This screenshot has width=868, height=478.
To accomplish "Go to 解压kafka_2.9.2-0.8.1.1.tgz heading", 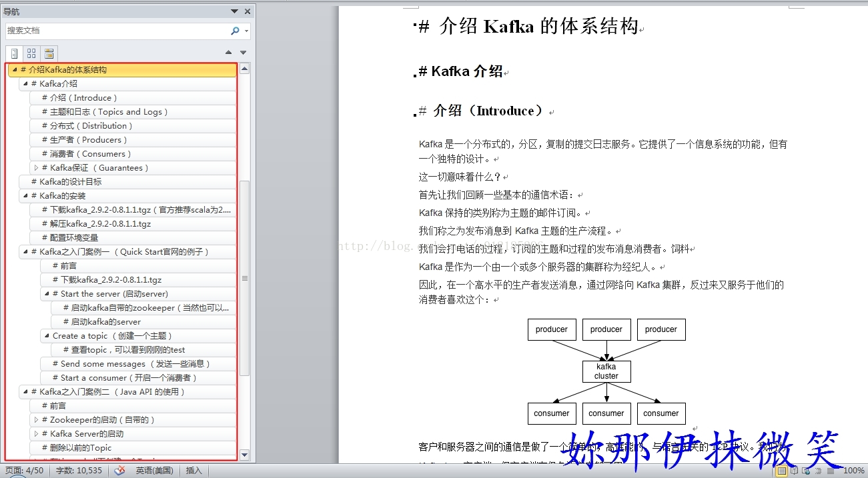I will pyautogui.click(x=133, y=224).
